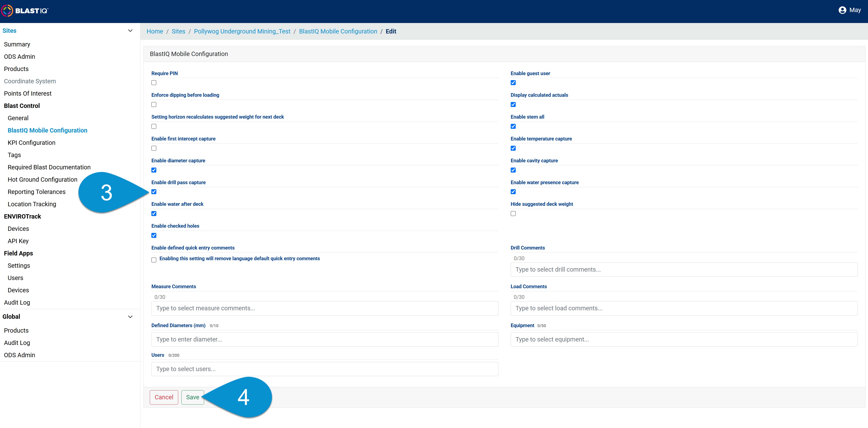
Task: Uncheck Enable drill pass capture
Action: (x=154, y=192)
